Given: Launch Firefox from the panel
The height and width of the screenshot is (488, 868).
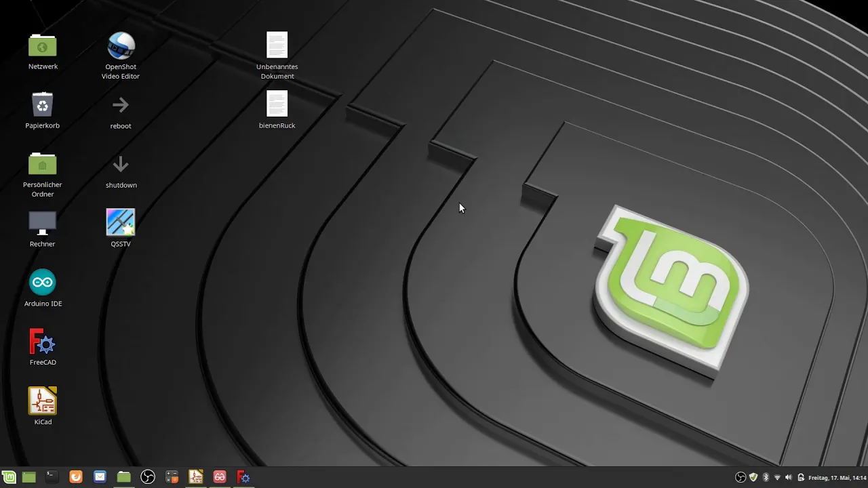Looking at the screenshot, I should pyautogui.click(x=76, y=477).
